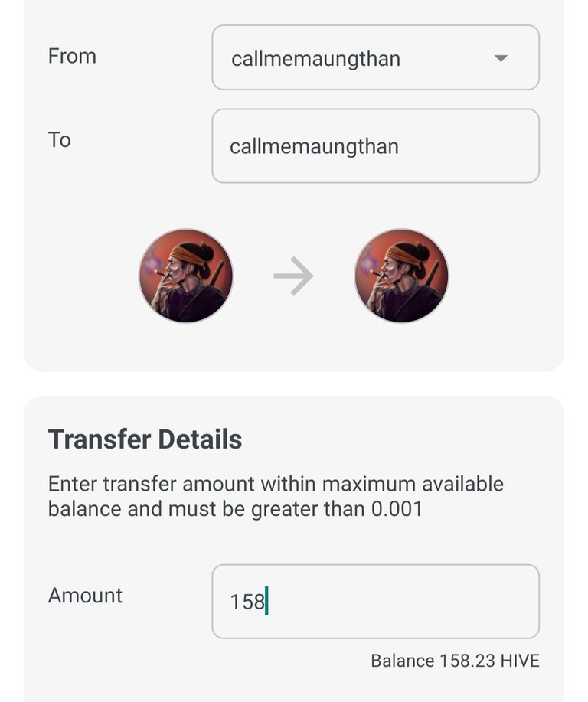Focus the To recipient input field
588x702 pixels.
pos(375,146)
